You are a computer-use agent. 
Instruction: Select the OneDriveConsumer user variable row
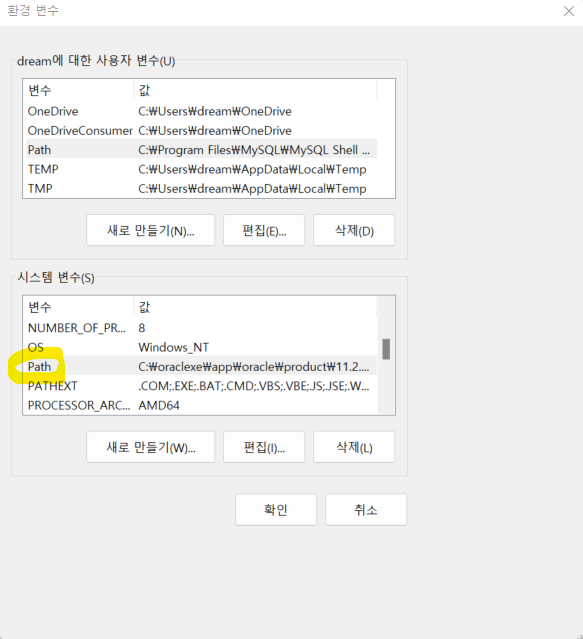(202, 130)
